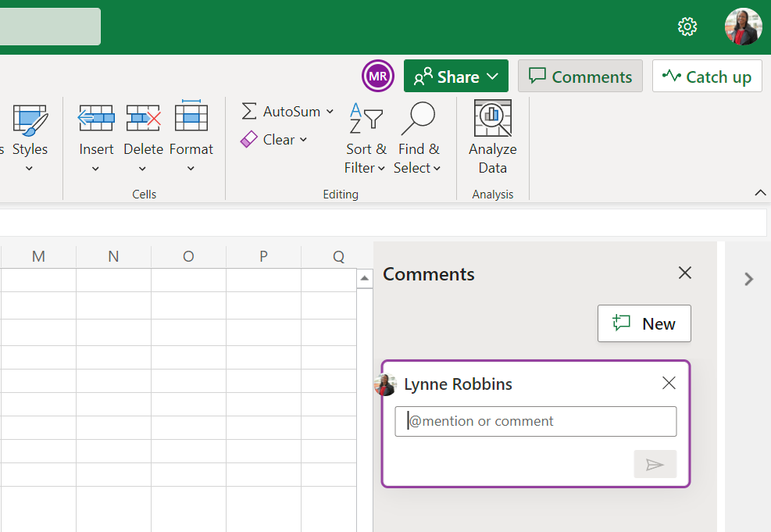Expand the side pane chevron arrow

pyautogui.click(x=748, y=279)
